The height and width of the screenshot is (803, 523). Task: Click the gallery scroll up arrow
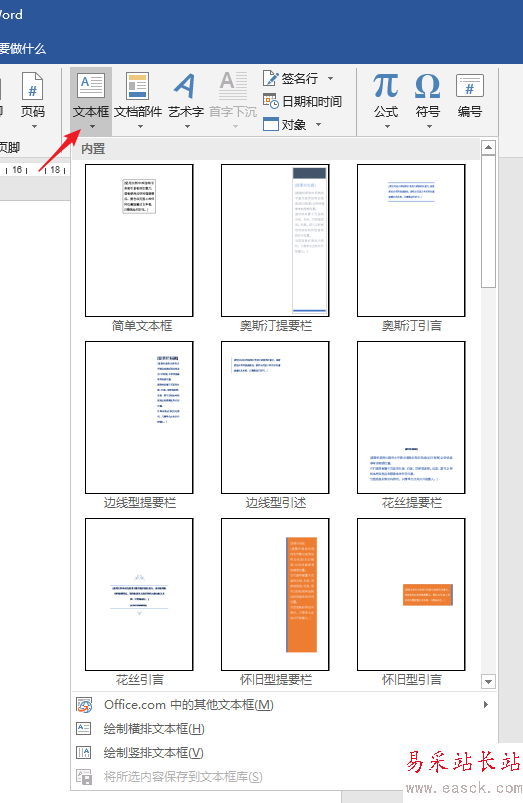489,148
